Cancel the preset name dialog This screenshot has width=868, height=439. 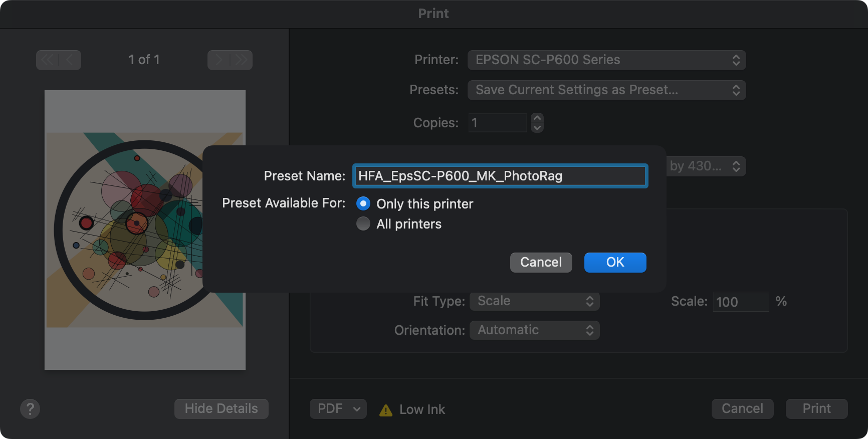pyautogui.click(x=541, y=263)
